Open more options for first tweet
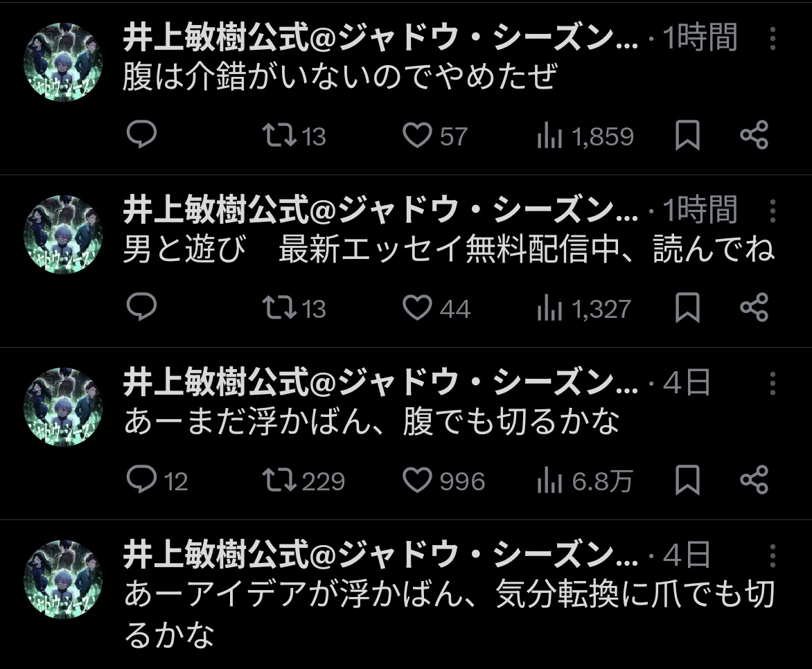812x669 pixels. [x=773, y=39]
